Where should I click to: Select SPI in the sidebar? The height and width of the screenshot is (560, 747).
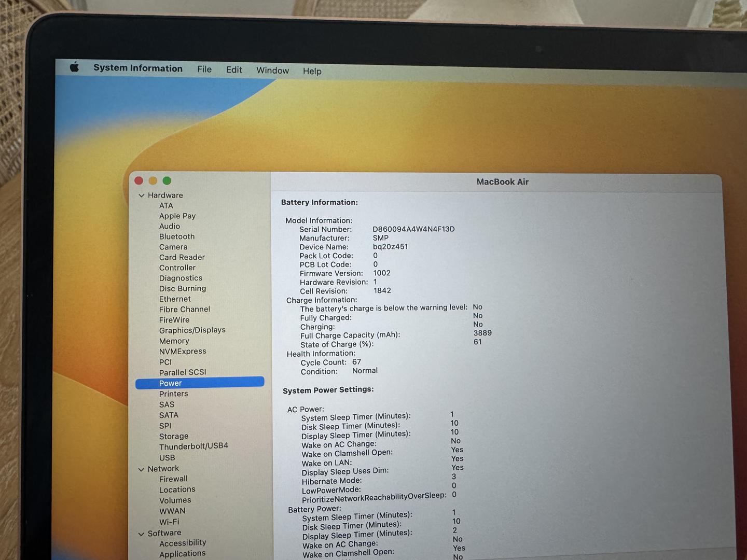point(165,426)
